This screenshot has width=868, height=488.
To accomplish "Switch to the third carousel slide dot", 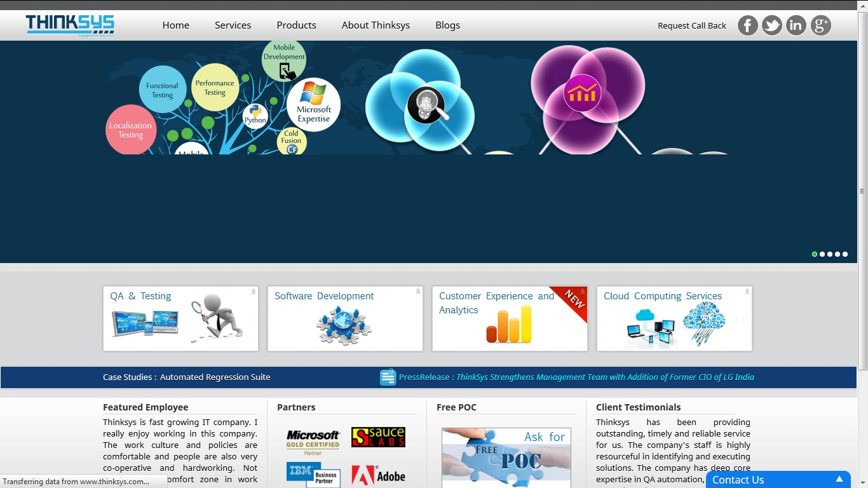I will (830, 254).
